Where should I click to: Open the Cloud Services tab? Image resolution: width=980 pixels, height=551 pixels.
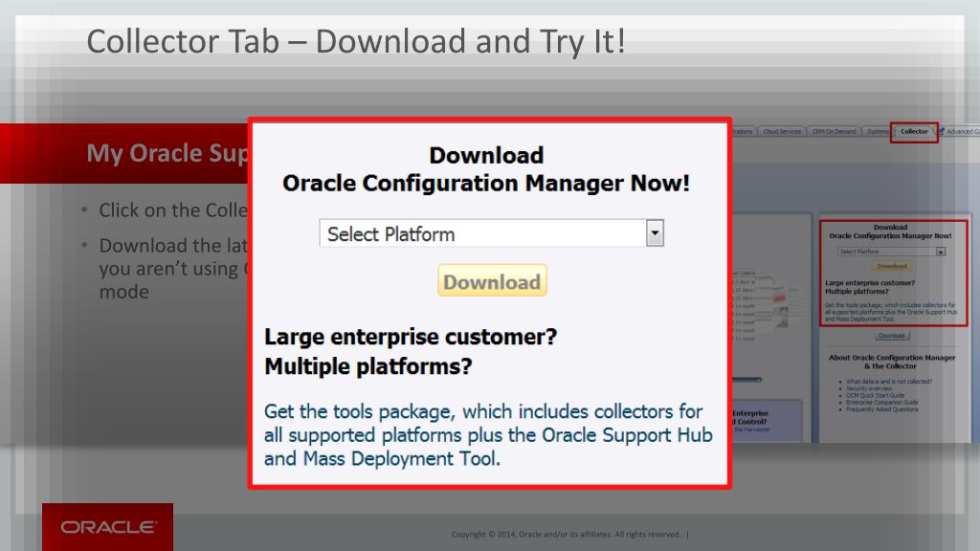(x=782, y=131)
